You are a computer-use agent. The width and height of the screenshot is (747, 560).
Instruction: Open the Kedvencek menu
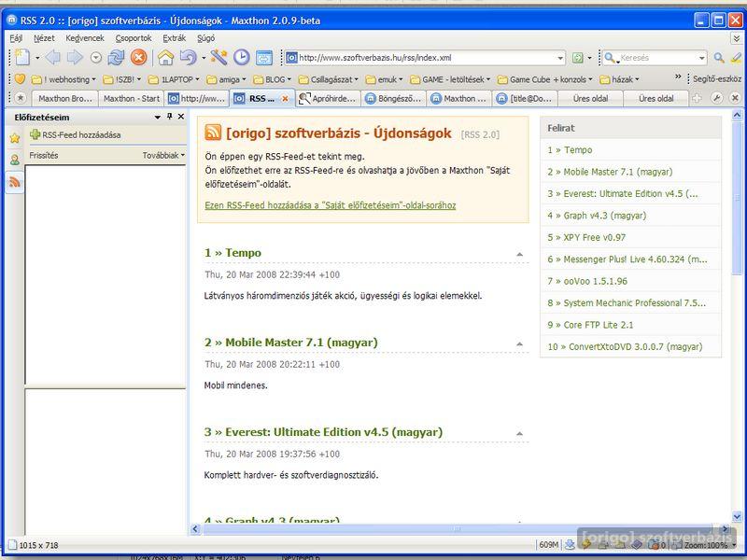coord(85,38)
